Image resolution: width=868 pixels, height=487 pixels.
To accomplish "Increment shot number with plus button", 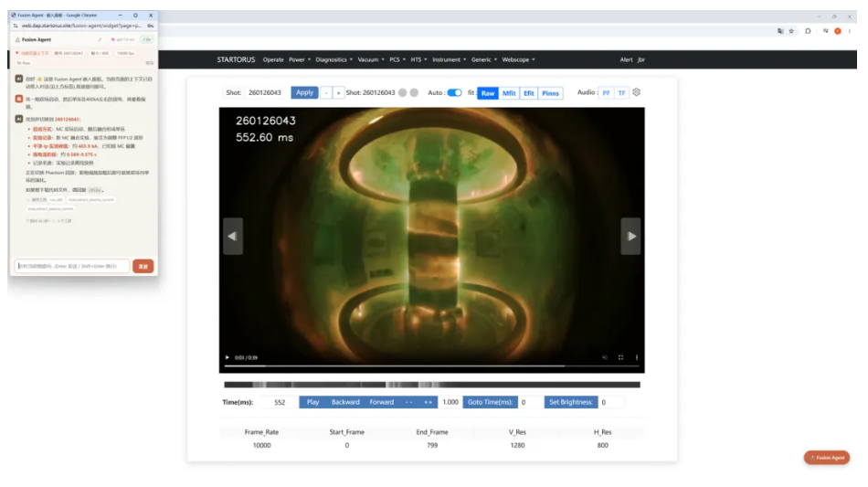I will (x=338, y=93).
